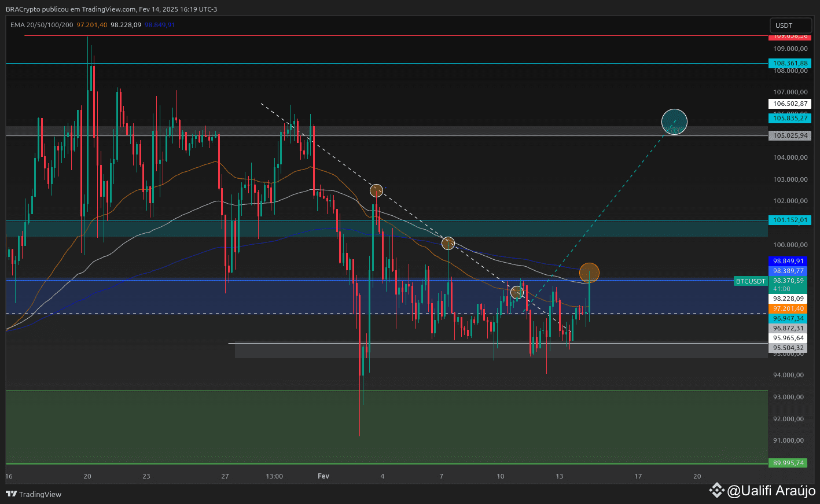The height and width of the screenshot is (504, 820).
Task: Click the date label 4 on time axis
Action: click(x=383, y=476)
